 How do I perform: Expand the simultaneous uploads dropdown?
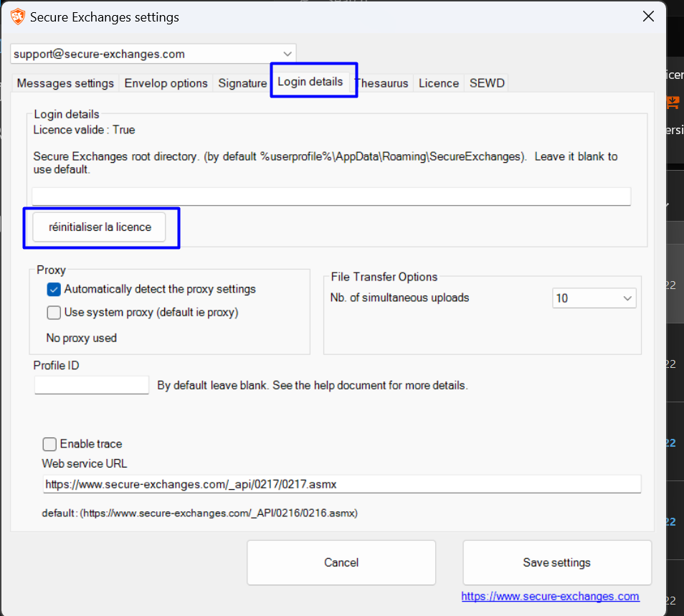[x=594, y=298]
